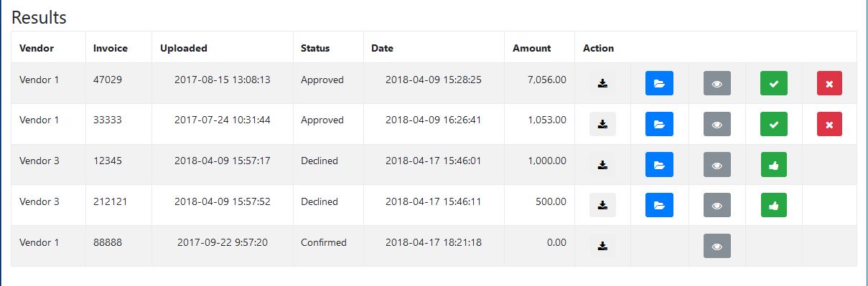Click the Status column header
Viewport: 868px width, 286px height.
pos(315,48)
